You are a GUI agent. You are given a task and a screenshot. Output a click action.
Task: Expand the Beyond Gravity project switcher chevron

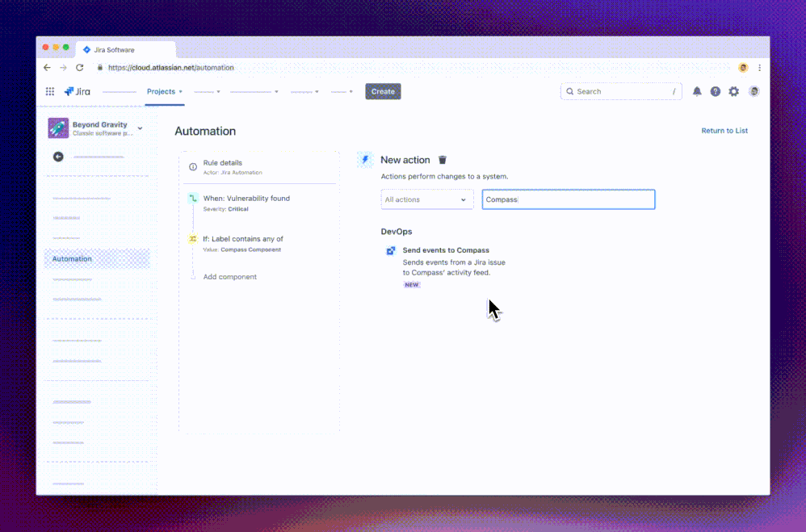click(139, 128)
